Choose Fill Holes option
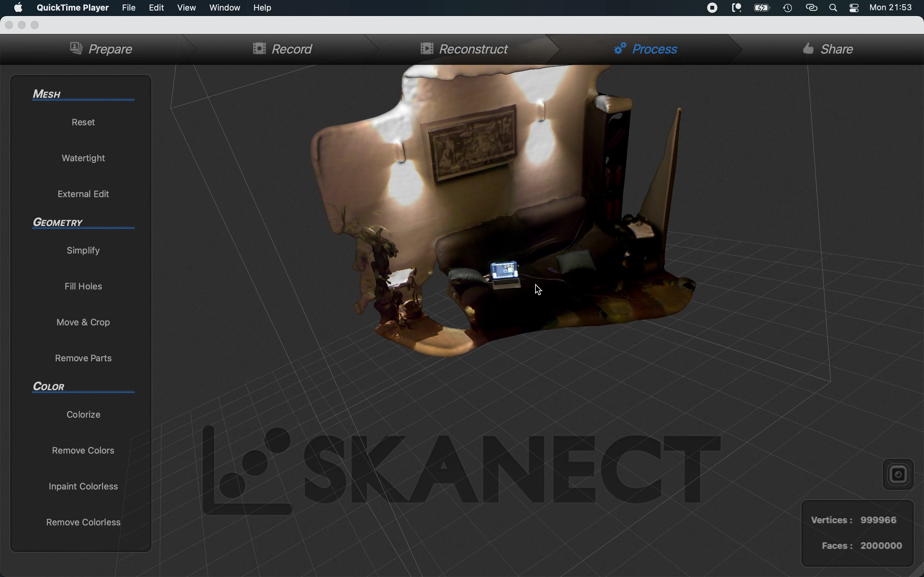 point(83,287)
